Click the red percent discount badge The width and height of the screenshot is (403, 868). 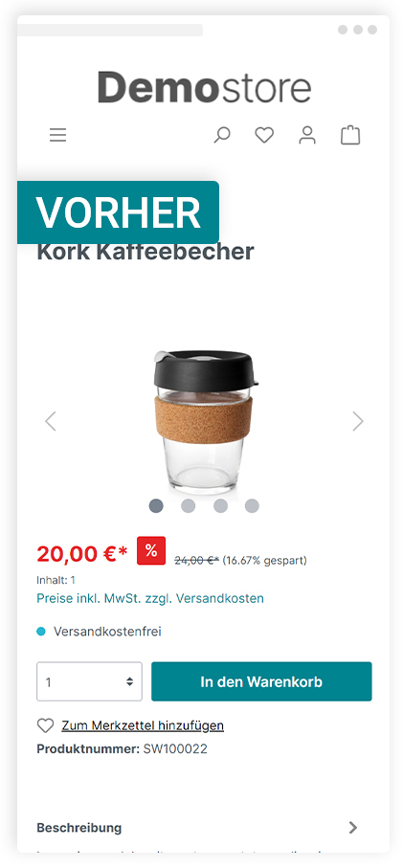pyautogui.click(x=151, y=550)
